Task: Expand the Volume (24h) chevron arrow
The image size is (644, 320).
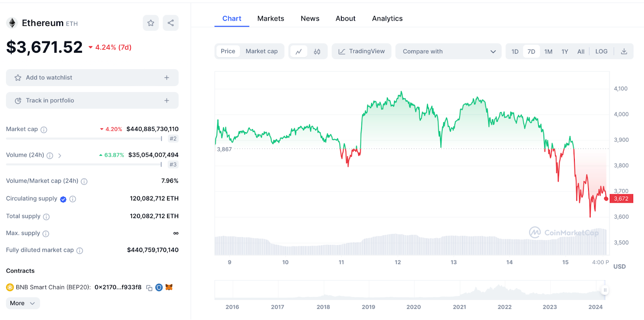Action: (x=60, y=155)
